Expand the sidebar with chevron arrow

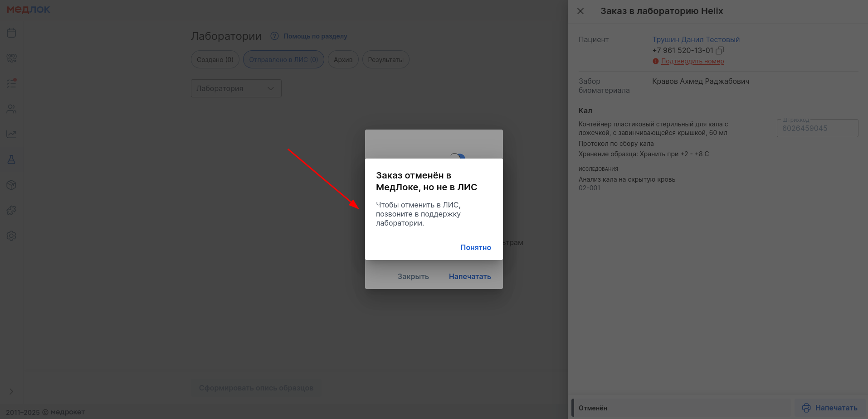(11, 391)
